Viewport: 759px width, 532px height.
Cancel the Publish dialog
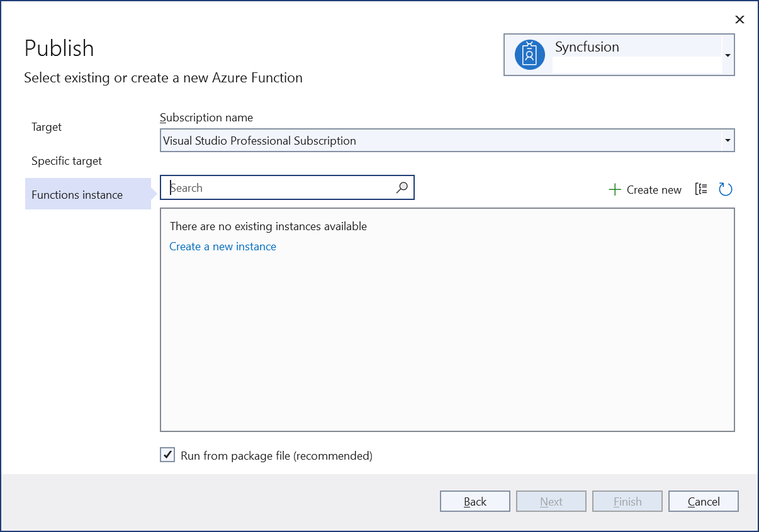coord(703,501)
